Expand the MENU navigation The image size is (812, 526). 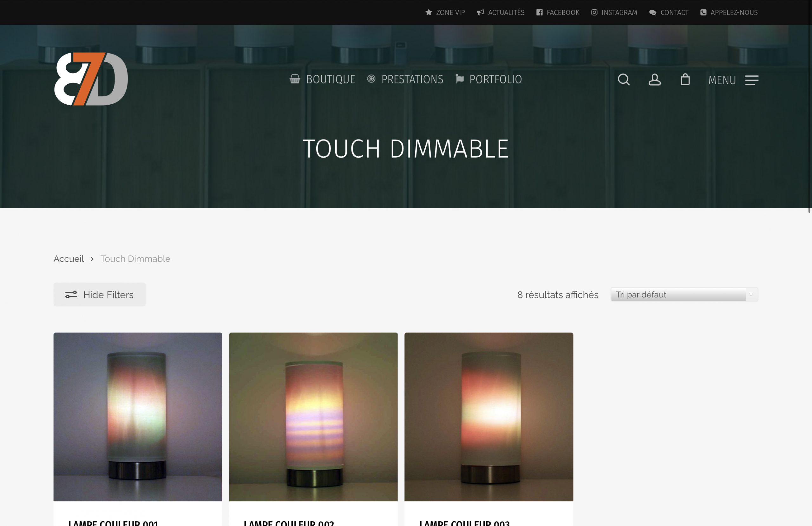722,80
